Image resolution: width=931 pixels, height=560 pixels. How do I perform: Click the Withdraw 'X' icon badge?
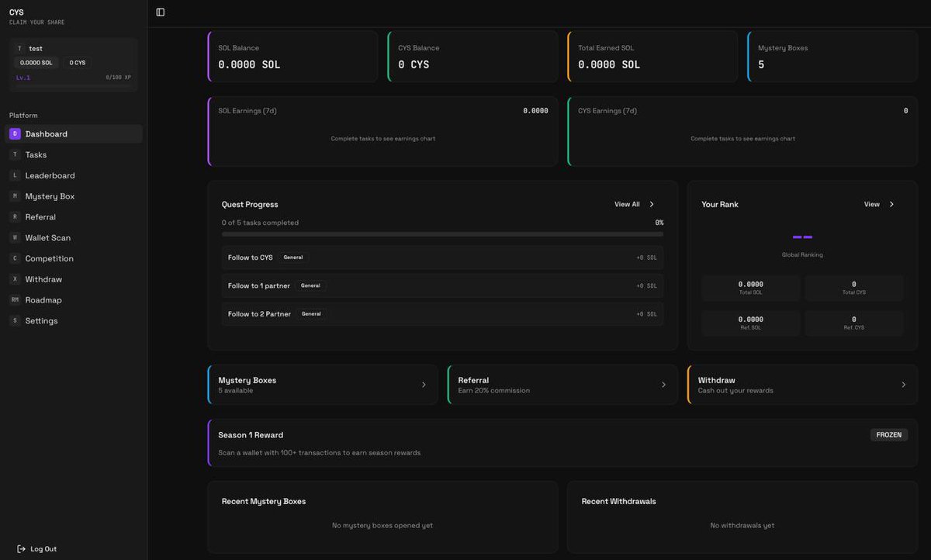coord(15,279)
